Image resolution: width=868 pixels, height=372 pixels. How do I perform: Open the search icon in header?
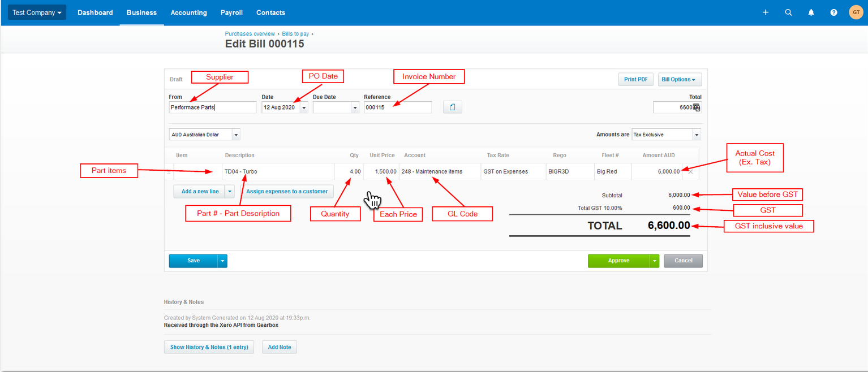(x=788, y=12)
